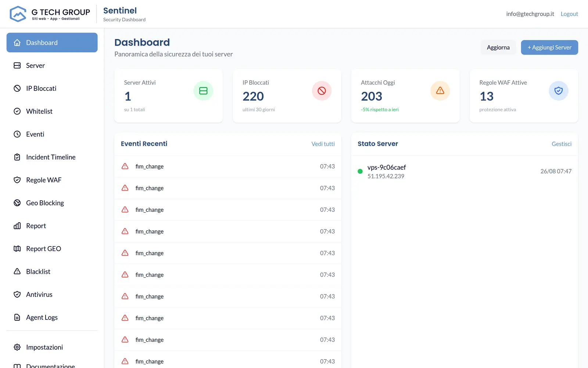
Task: Open the Antivirus section
Action: tap(52, 294)
